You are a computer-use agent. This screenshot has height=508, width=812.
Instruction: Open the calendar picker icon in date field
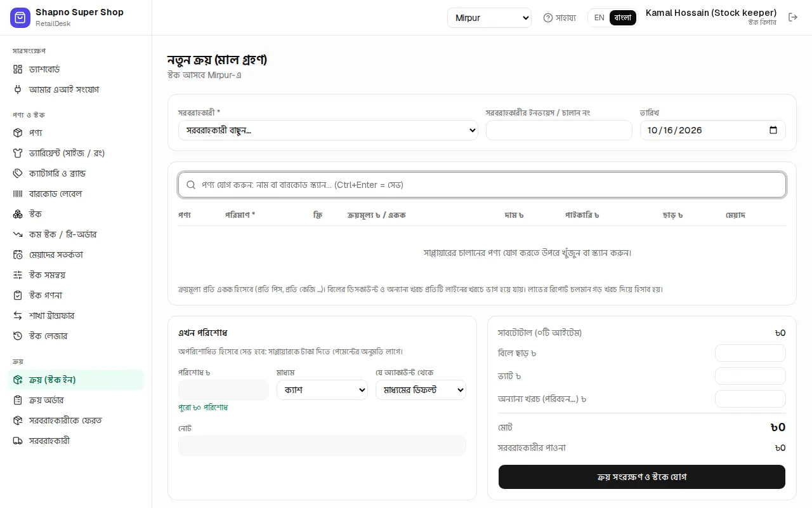773,130
